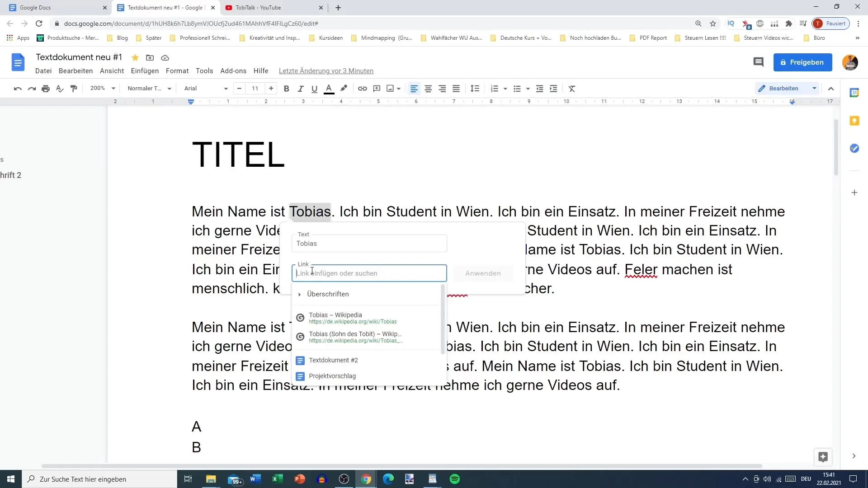Open Spotify from the Windows taskbar
This screenshot has width=868, height=488.
(454, 479)
